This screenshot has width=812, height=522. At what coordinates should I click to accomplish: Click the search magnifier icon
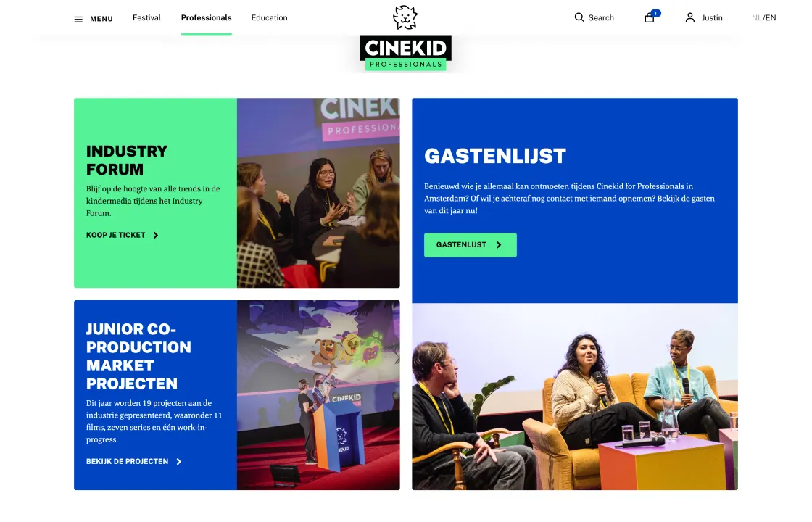(x=579, y=17)
